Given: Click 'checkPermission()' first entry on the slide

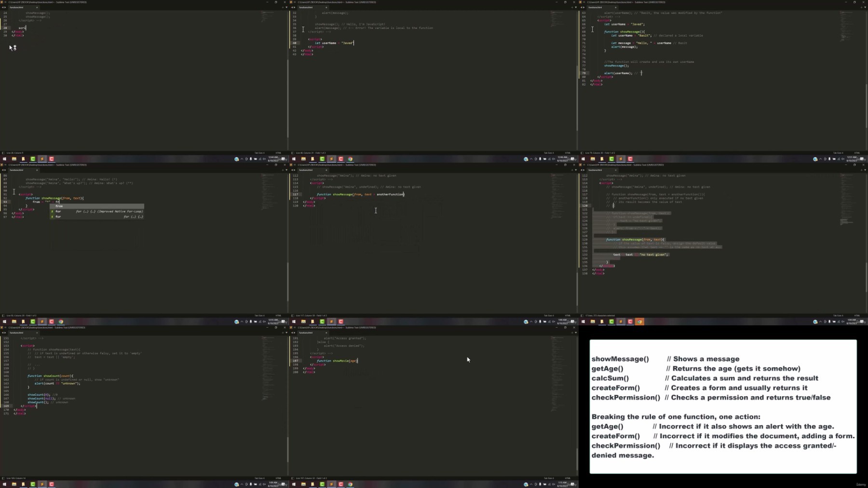Looking at the screenshot, I should click(626, 397).
